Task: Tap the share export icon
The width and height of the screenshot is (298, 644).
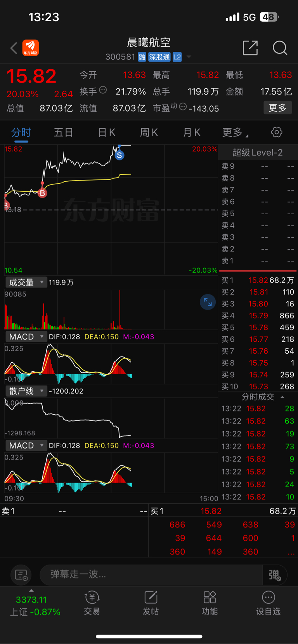Action: (x=250, y=48)
